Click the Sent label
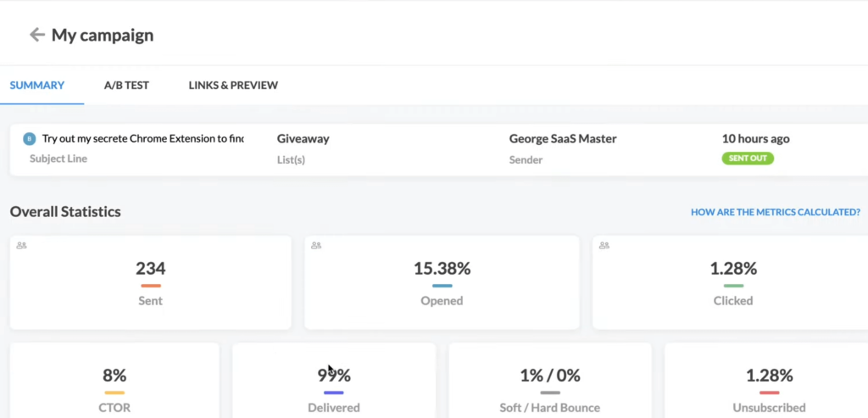The height and width of the screenshot is (418, 868). coord(151,301)
